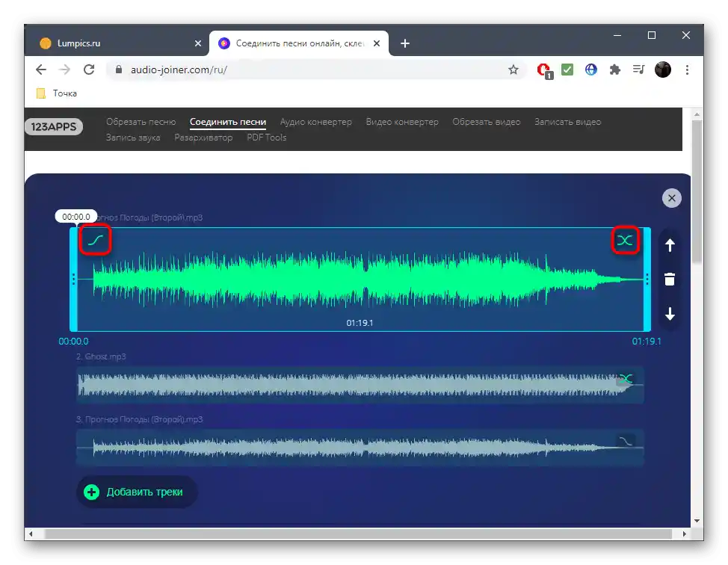
Task: Open the 123APPS logo menu
Action: [x=53, y=127]
